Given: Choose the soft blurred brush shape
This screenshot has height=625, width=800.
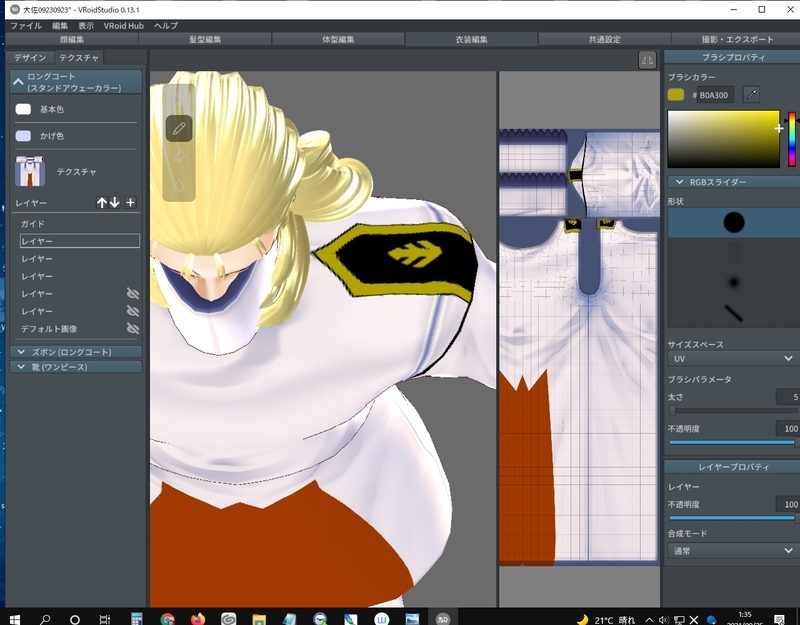Looking at the screenshot, I should click(x=734, y=282).
